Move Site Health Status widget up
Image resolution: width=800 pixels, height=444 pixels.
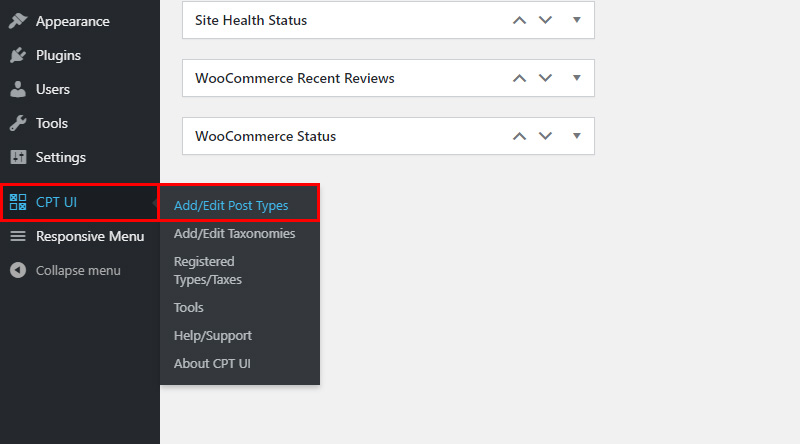click(x=519, y=20)
